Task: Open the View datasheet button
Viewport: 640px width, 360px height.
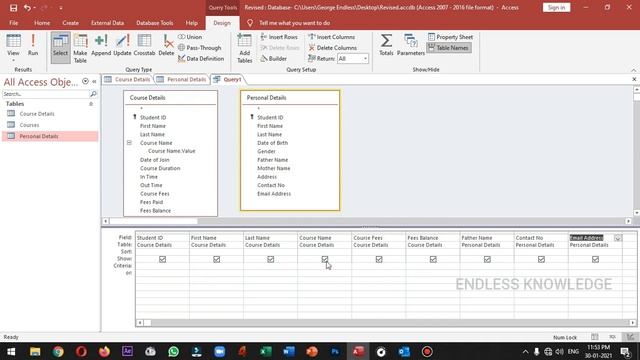Action: [x=13, y=46]
